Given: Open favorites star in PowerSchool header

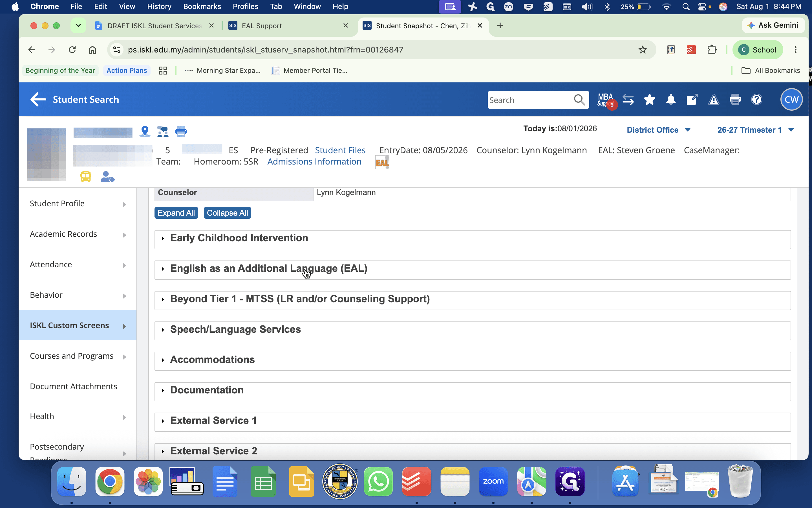Looking at the screenshot, I should click(x=650, y=99).
